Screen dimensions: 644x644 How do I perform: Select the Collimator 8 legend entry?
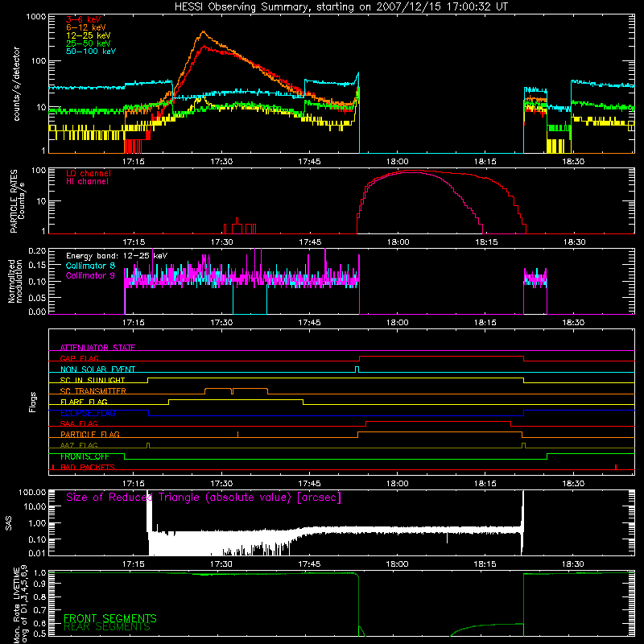[90, 266]
